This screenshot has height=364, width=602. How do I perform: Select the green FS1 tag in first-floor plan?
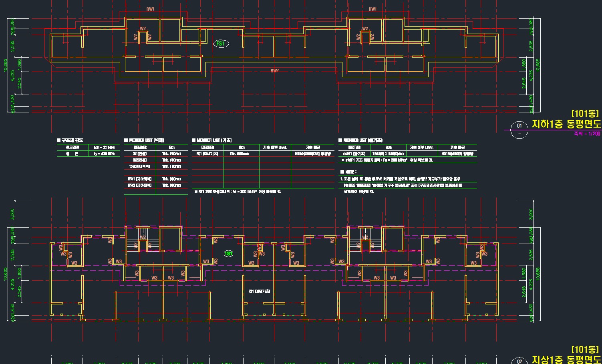pos(228,254)
